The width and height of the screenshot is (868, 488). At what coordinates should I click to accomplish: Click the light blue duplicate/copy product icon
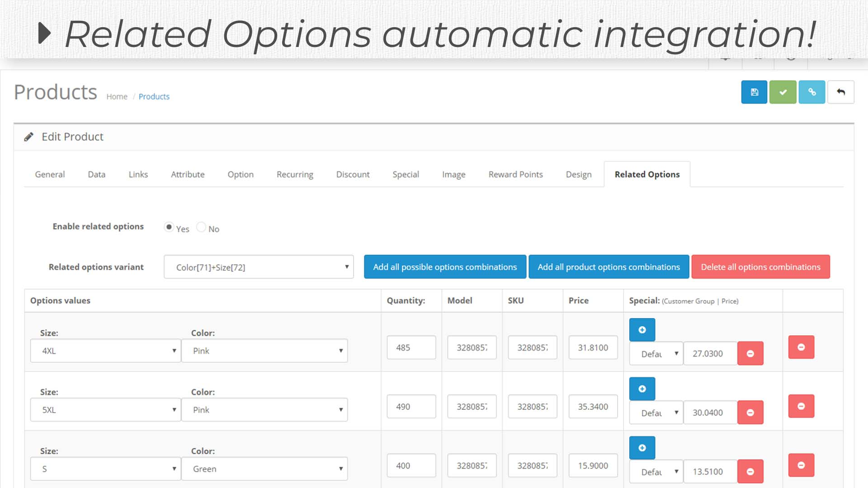(x=811, y=92)
